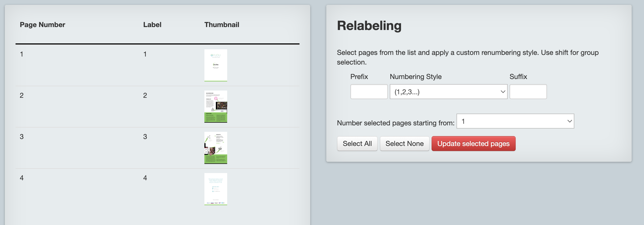Select the row for page number 1

pos(158,65)
